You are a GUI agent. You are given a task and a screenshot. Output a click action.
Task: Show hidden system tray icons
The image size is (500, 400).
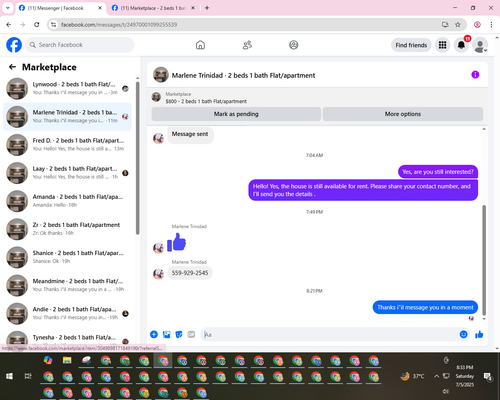(x=436, y=376)
